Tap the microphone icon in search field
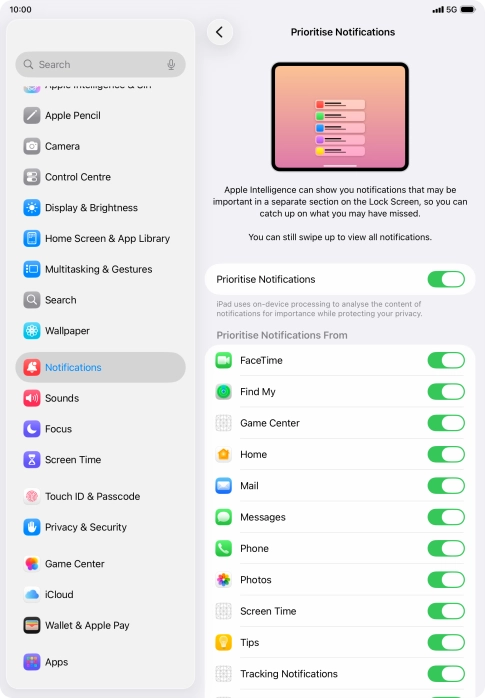 (171, 65)
